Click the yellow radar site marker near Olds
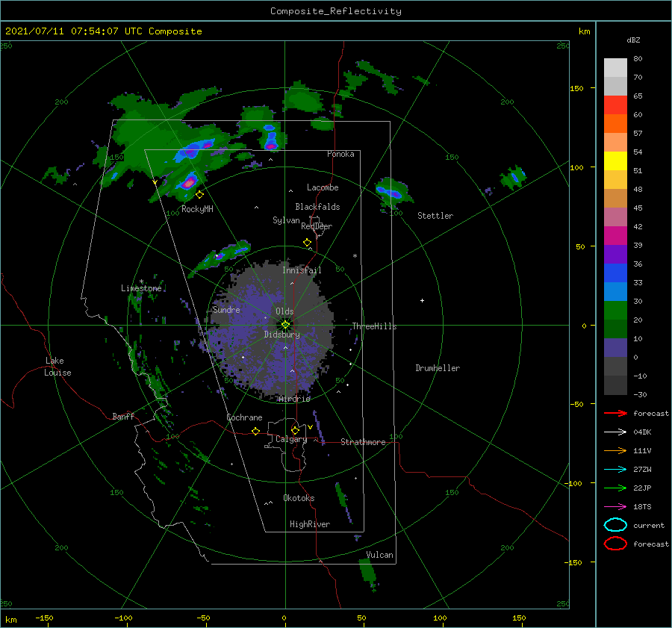The image size is (672, 628). point(285,325)
